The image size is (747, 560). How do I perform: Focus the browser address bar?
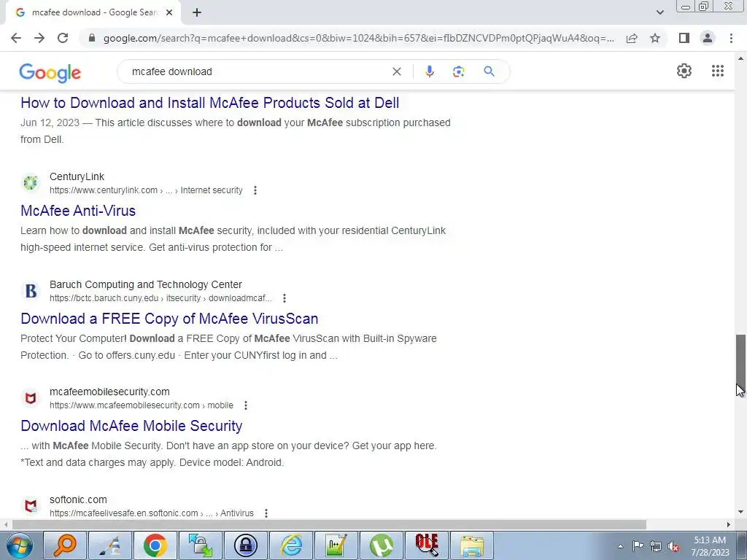pos(357,38)
